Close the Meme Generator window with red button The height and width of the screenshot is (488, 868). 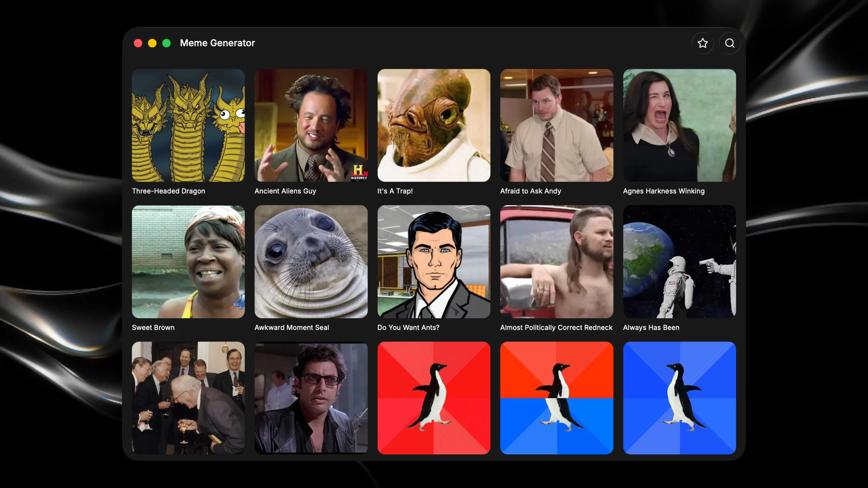[138, 43]
